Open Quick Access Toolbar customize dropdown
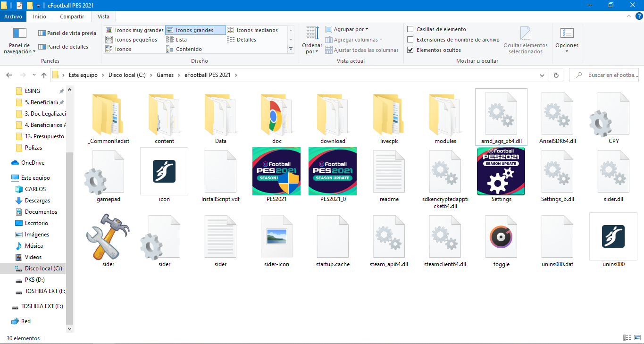The width and height of the screenshot is (644, 344). pos(39,5)
